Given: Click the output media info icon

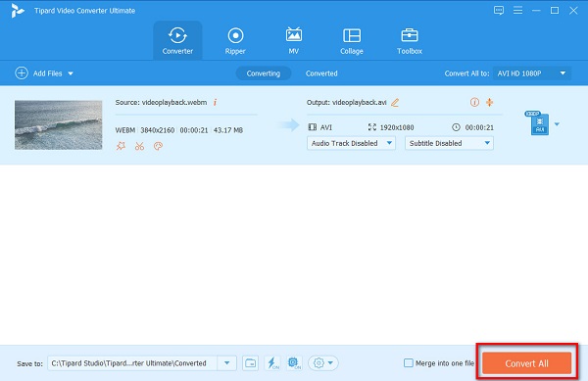Looking at the screenshot, I should [x=474, y=102].
